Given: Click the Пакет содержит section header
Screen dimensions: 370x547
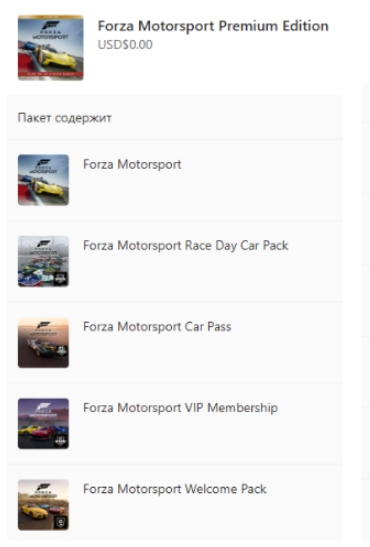Looking at the screenshot, I should (65, 118).
